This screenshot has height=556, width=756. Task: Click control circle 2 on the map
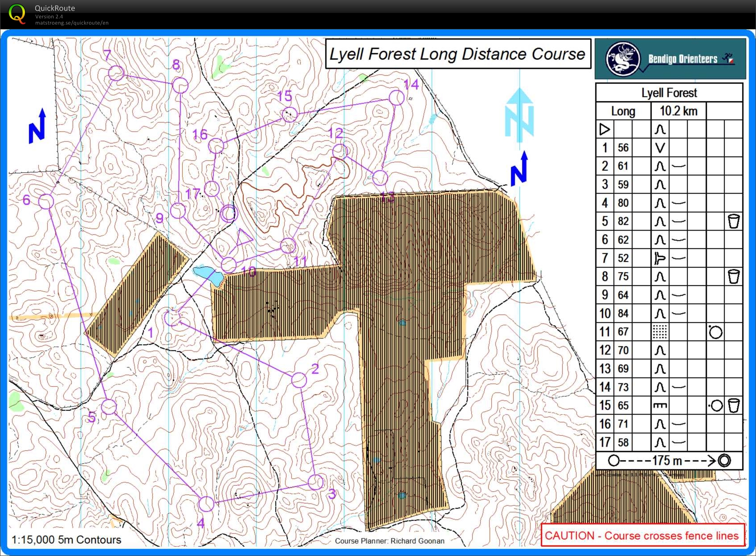coord(299,380)
